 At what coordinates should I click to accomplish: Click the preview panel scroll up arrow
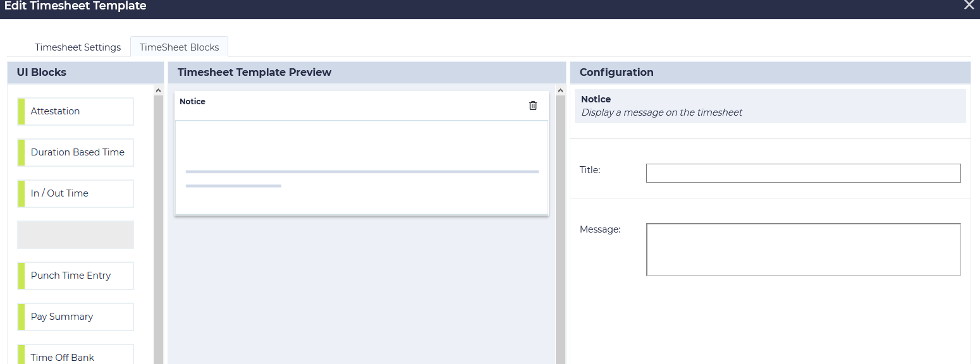(560, 91)
